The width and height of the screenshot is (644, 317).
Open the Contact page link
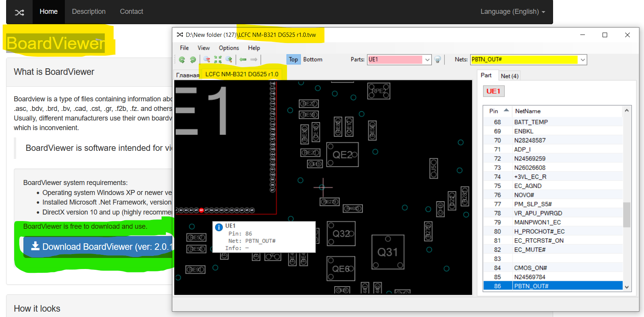(131, 12)
